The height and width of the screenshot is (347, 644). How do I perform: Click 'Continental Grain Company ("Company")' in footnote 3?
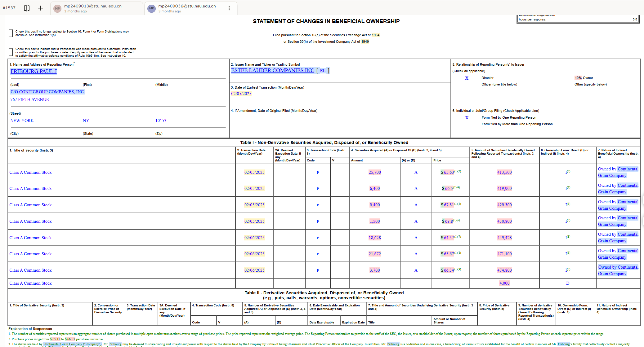click(x=72, y=344)
